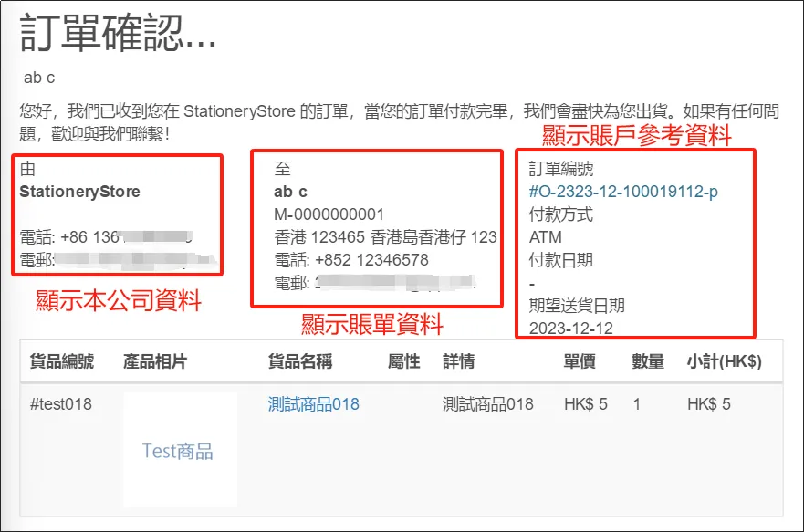
Task: Open the 測試商品018 product name link
Action: pyautogui.click(x=313, y=404)
